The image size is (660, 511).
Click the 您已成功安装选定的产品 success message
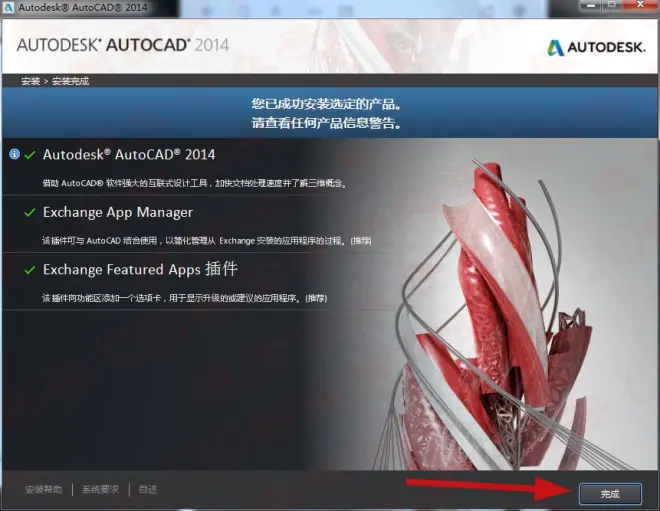pyautogui.click(x=327, y=104)
